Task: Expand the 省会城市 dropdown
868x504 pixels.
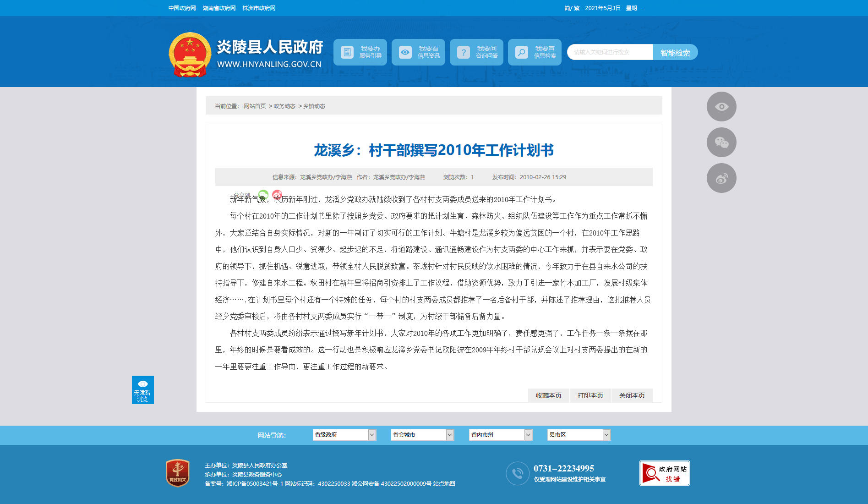Action: [422, 435]
